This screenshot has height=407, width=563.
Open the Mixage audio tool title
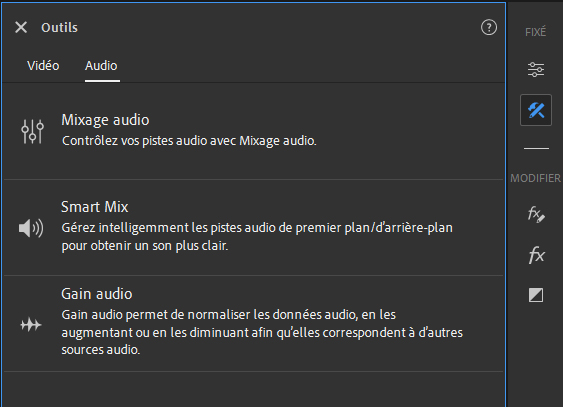105,120
